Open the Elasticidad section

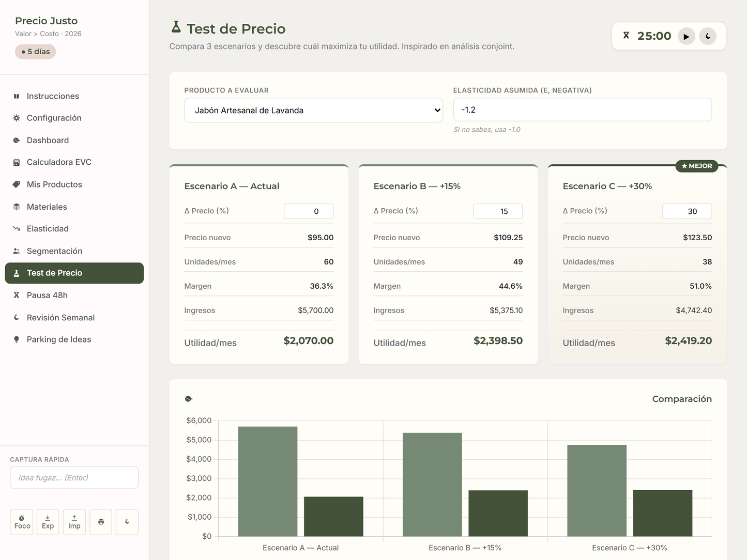(74, 228)
